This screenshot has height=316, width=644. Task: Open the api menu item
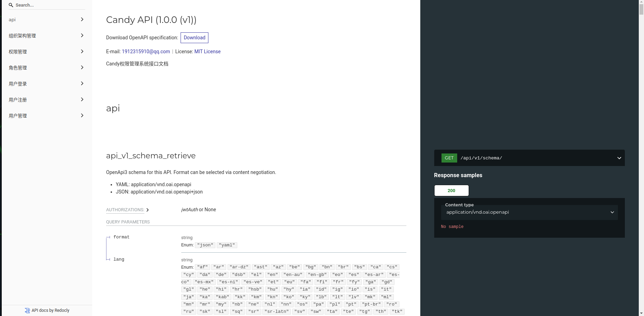(47, 19)
